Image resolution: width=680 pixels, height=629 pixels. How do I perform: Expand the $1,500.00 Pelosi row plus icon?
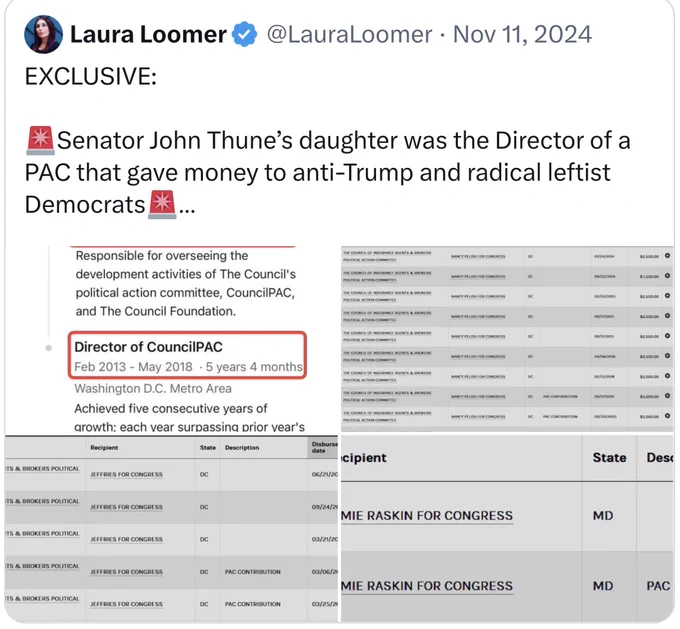(x=667, y=276)
